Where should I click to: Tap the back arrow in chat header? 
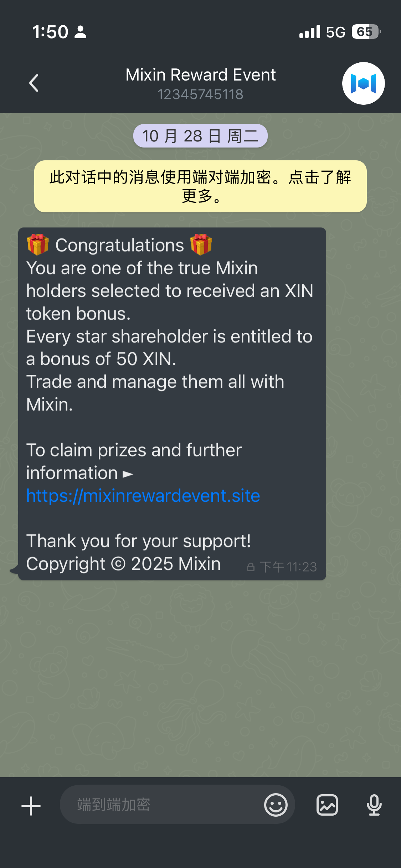(34, 83)
